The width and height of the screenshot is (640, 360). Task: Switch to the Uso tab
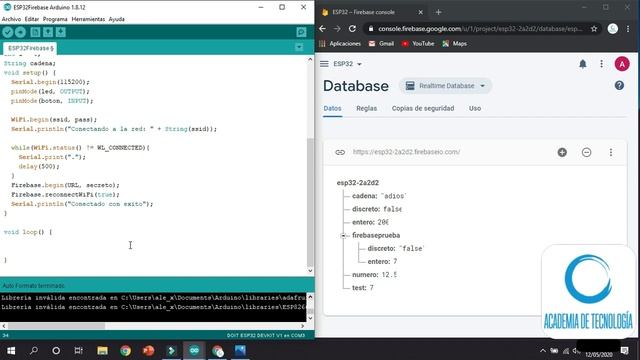[475, 109]
